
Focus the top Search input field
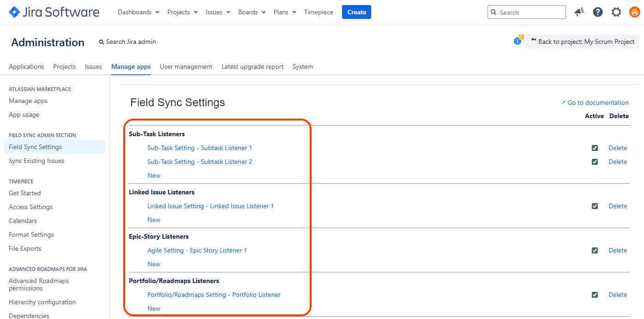[x=526, y=12]
